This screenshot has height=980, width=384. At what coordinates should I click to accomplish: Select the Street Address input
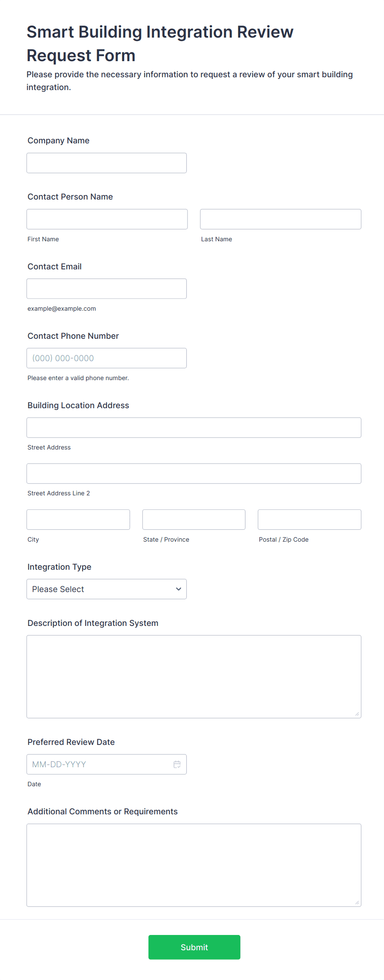(194, 428)
